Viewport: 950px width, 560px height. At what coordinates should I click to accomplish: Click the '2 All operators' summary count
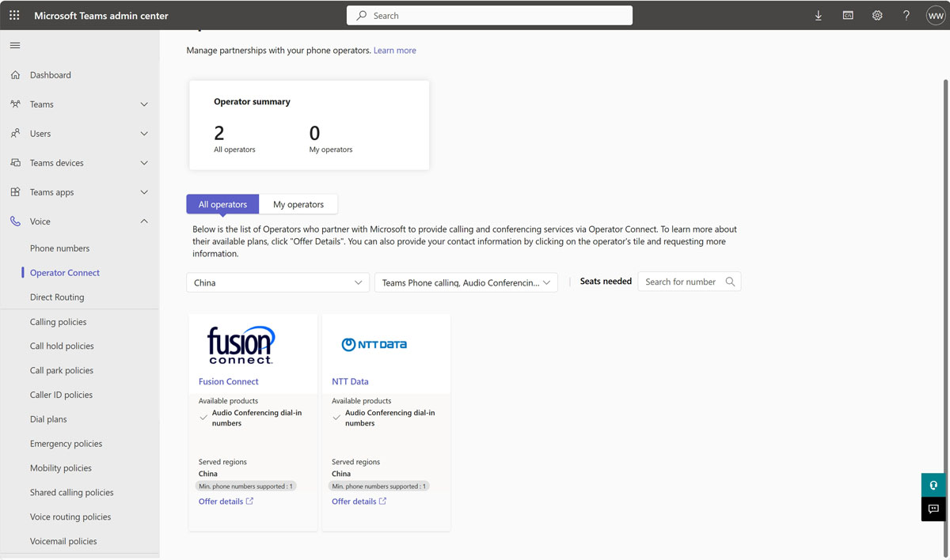[234, 138]
